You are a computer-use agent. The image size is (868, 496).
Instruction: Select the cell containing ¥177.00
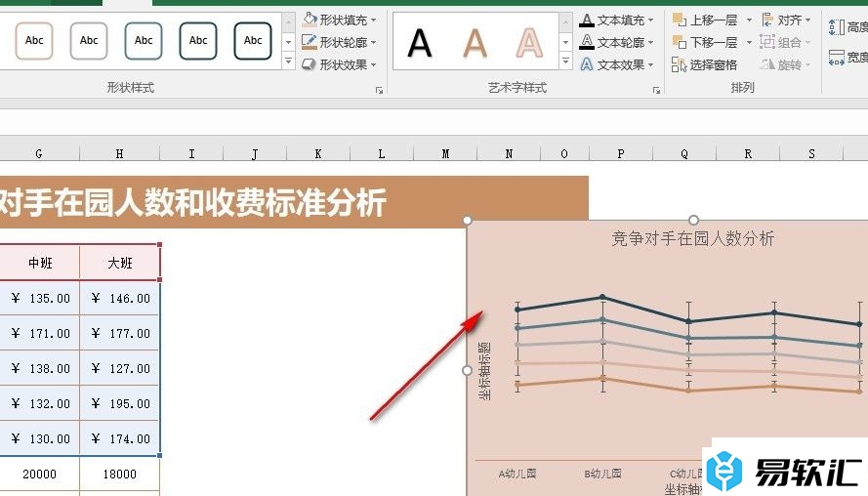pyautogui.click(x=119, y=333)
